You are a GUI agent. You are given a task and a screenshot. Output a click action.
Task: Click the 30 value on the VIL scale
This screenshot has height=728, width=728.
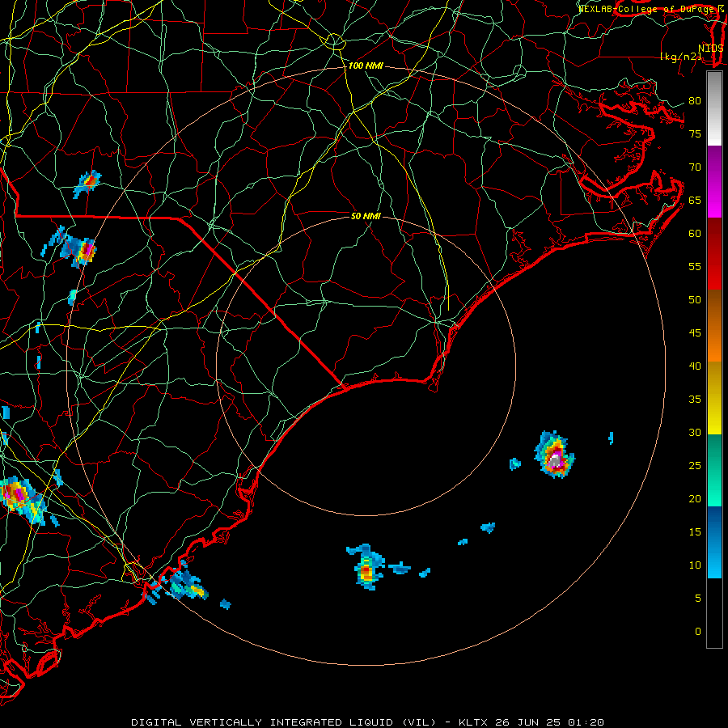coord(695,432)
